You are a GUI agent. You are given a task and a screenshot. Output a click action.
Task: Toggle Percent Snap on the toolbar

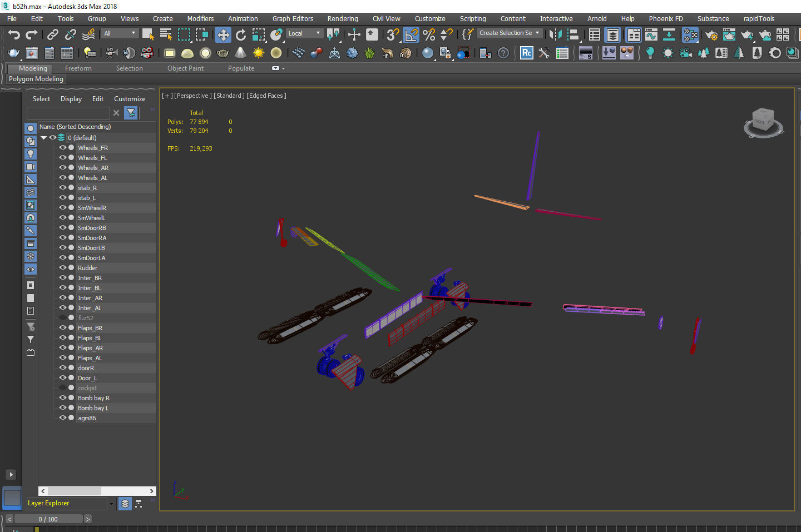click(x=429, y=34)
